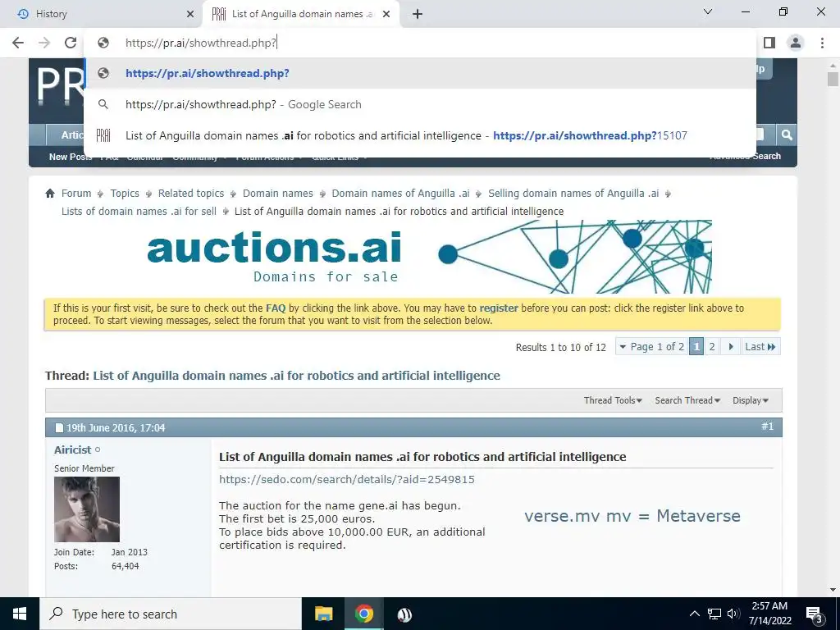Viewport: 840px width, 630px height.
Task: Go to page 2 of results
Action: (712, 347)
